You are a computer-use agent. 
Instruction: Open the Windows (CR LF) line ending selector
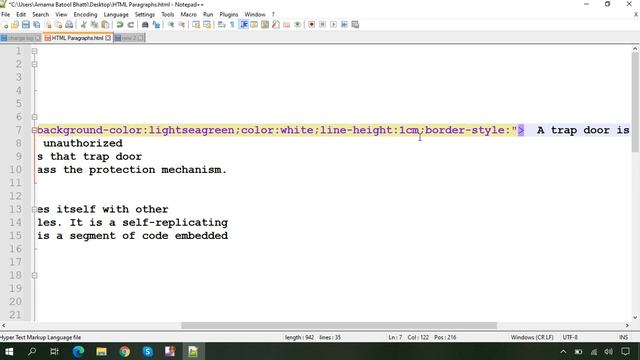[x=531, y=337]
